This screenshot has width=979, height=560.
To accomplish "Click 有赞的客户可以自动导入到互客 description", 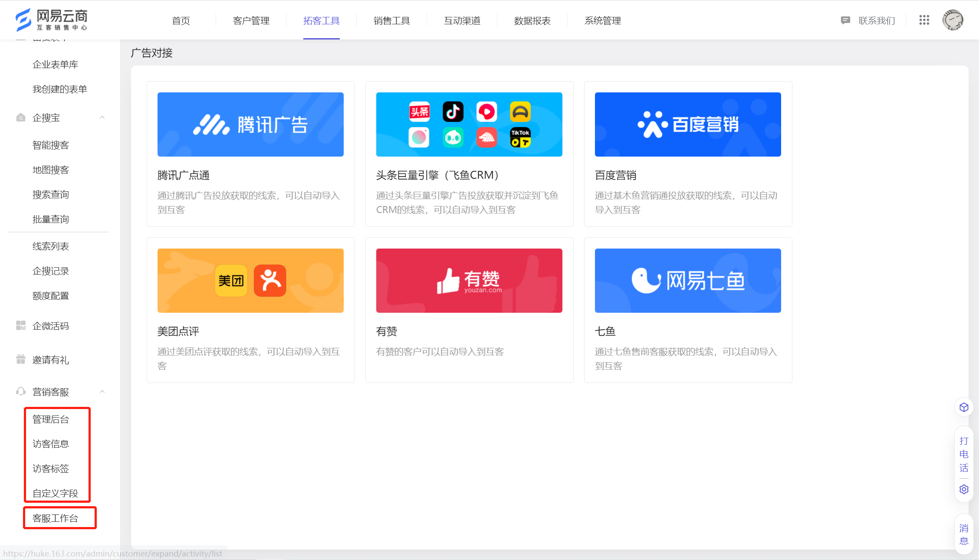I will click(x=440, y=351).
